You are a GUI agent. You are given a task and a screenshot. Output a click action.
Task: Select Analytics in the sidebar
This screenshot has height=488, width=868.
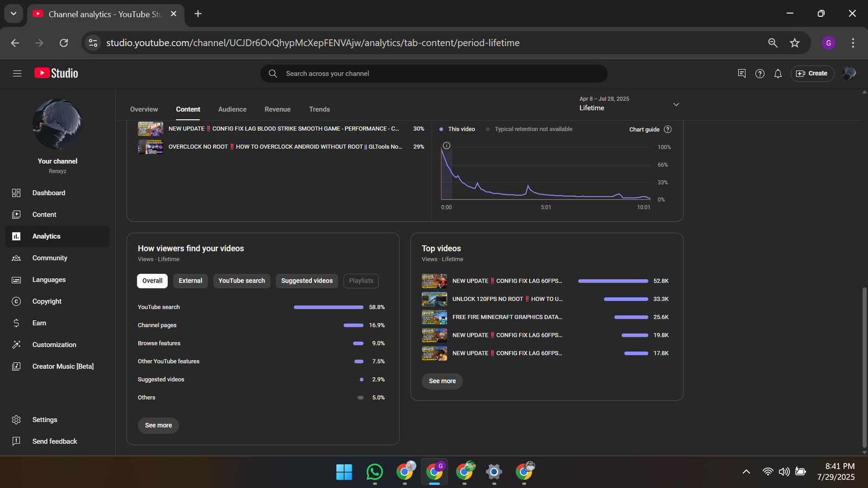point(58,236)
